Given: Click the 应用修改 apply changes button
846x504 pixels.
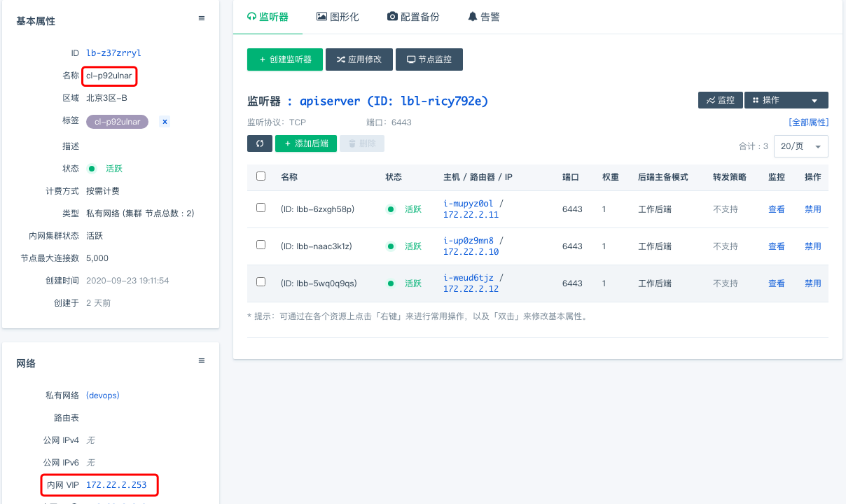Looking at the screenshot, I should point(359,59).
